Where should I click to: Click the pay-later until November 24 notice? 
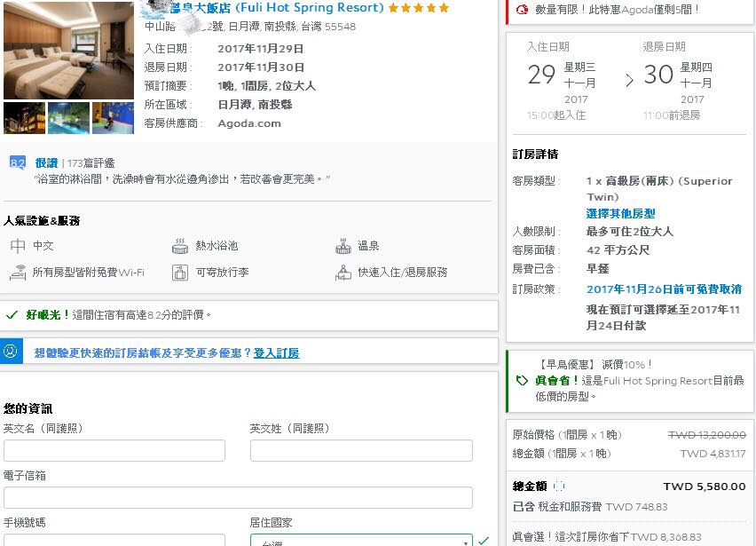pyautogui.click(x=664, y=317)
